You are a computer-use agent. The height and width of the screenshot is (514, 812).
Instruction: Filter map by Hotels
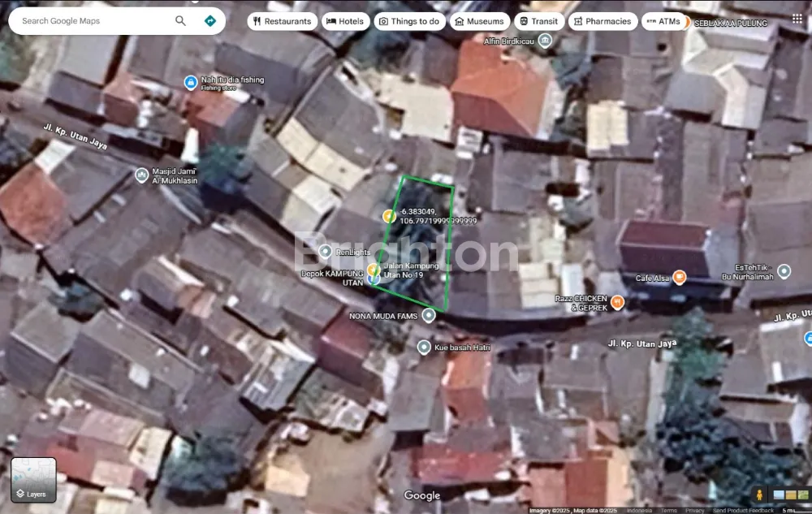coord(345,21)
